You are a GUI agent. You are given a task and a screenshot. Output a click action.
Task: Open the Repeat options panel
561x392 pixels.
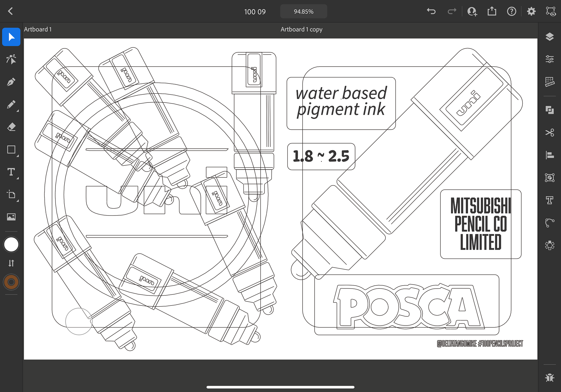(550, 245)
